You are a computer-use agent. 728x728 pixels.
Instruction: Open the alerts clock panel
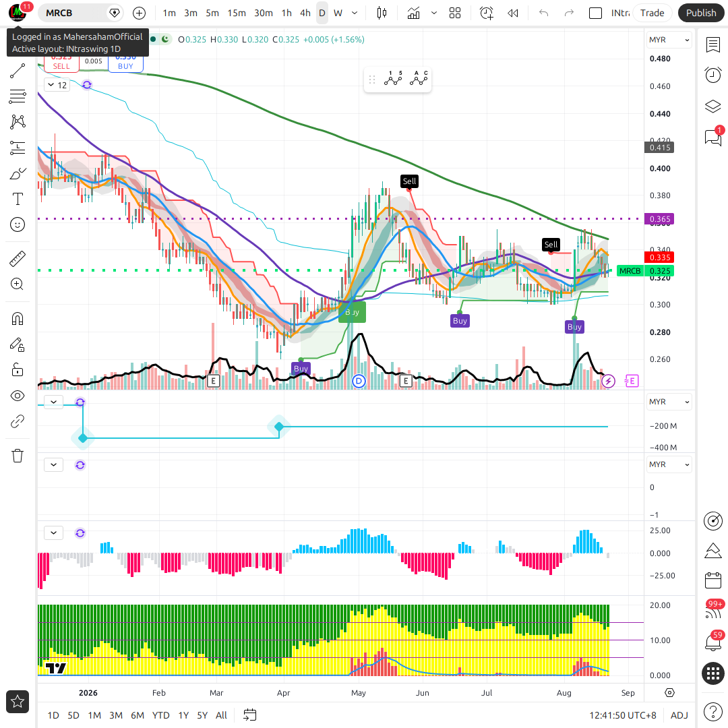713,75
